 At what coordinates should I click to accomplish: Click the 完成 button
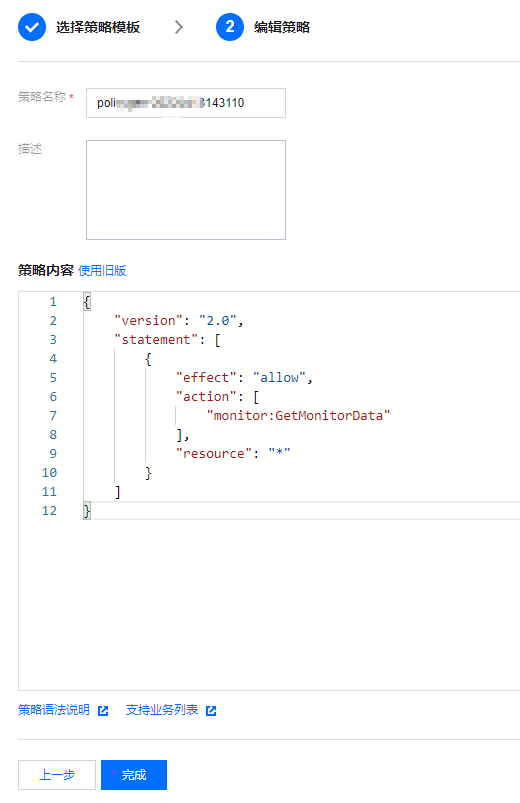pos(134,775)
